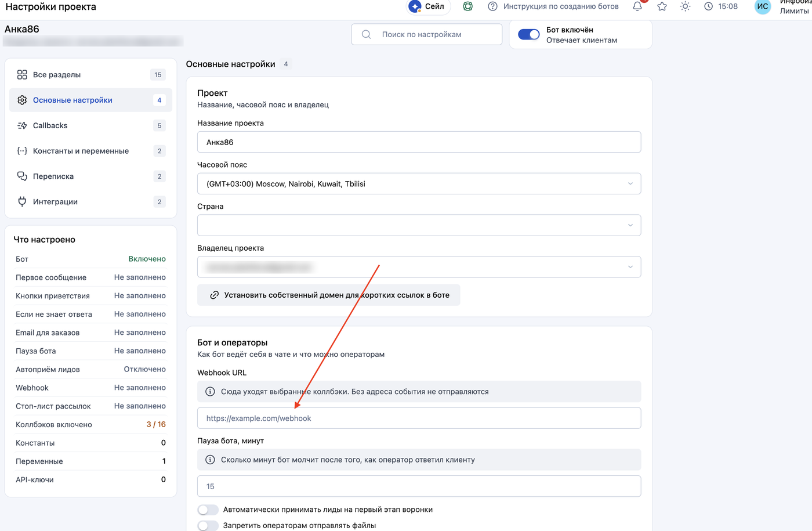Select Основные настройки section
The height and width of the screenshot is (531, 812).
pyautogui.click(x=91, y=100)
